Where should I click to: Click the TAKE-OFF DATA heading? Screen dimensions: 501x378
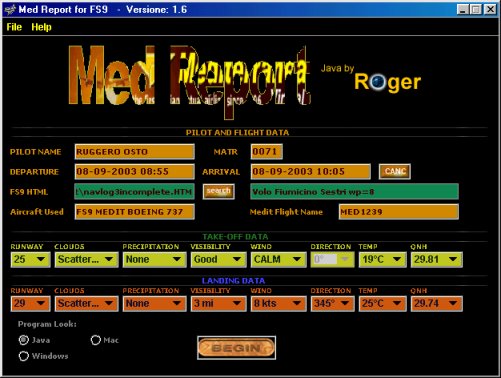[x=235, y=237]
